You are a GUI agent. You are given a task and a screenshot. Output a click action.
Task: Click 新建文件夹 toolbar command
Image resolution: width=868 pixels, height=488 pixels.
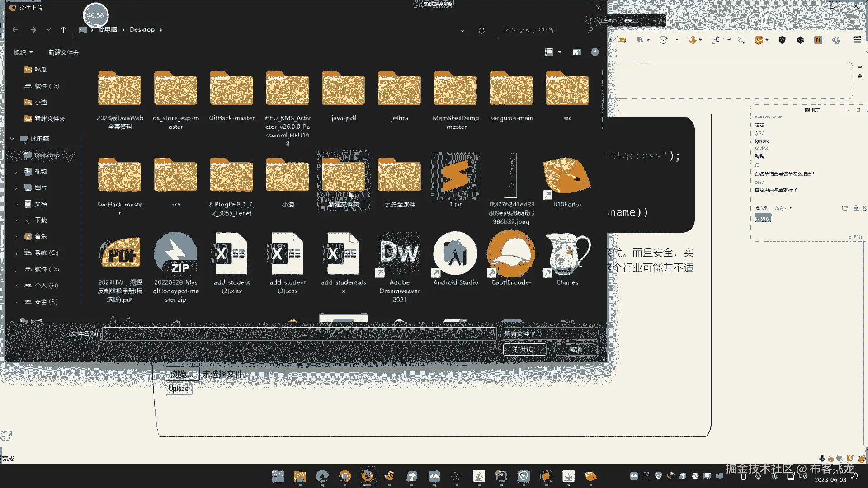[63, 52]
